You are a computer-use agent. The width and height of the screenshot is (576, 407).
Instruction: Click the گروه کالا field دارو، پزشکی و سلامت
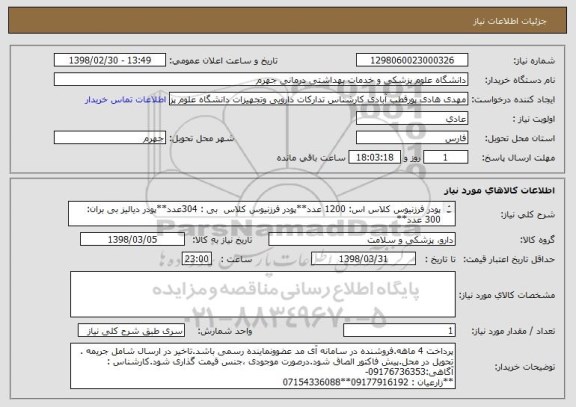point(362,239)
